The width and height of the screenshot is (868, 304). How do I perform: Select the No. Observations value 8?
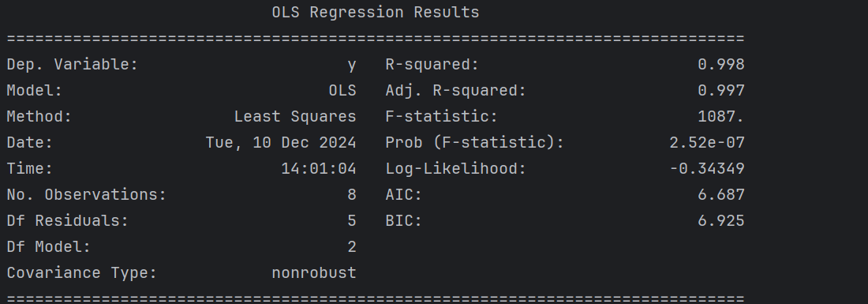tap(351, 194)
